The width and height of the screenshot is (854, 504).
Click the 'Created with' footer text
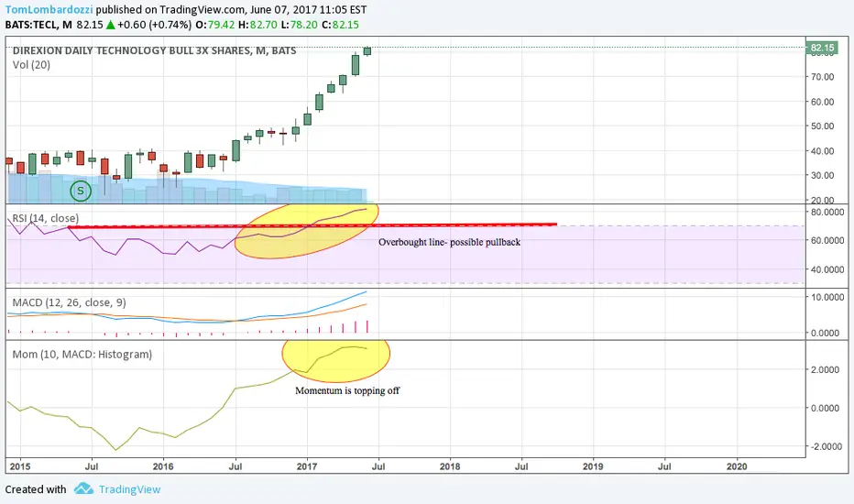[36, 489]
